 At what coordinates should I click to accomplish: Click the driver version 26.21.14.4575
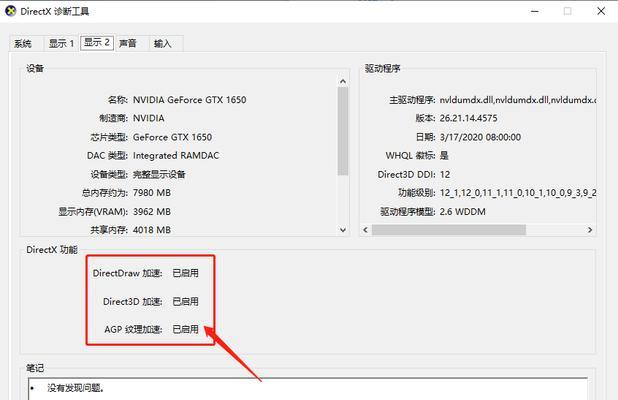468,118
